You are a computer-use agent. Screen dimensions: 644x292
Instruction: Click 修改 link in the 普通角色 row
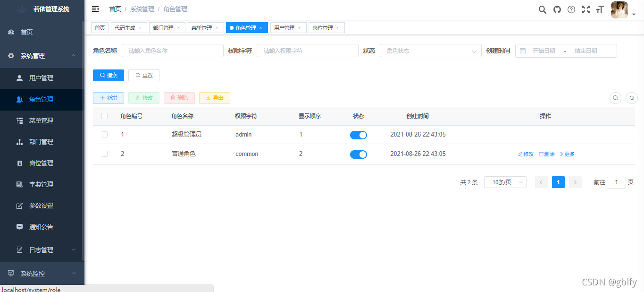[x=525, y=154]
